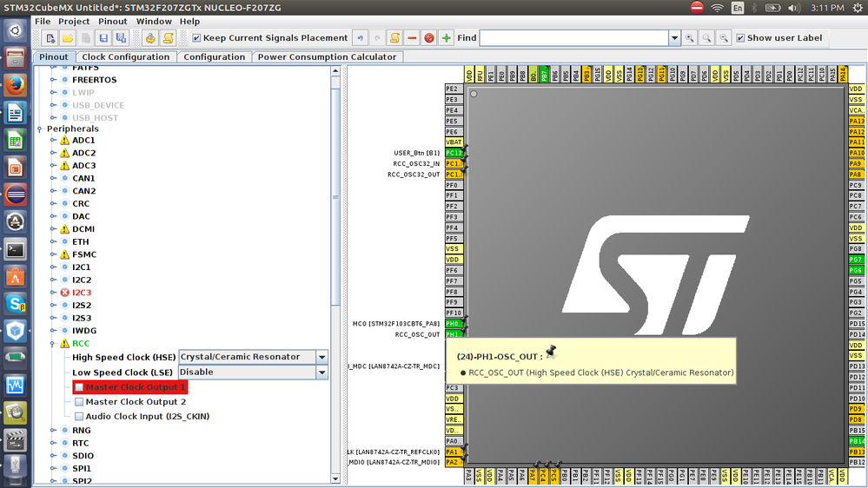
Task: Click the pin icon in the PH1 tooltip
Action: [x=551, y=352]
